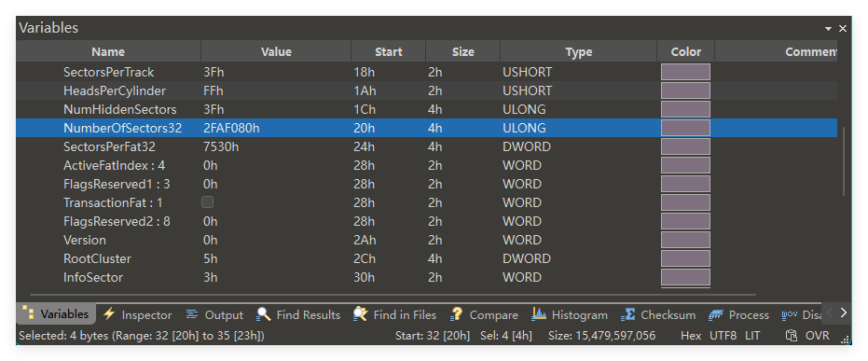Toggle Hex display mode in status bar

point(691,336)
